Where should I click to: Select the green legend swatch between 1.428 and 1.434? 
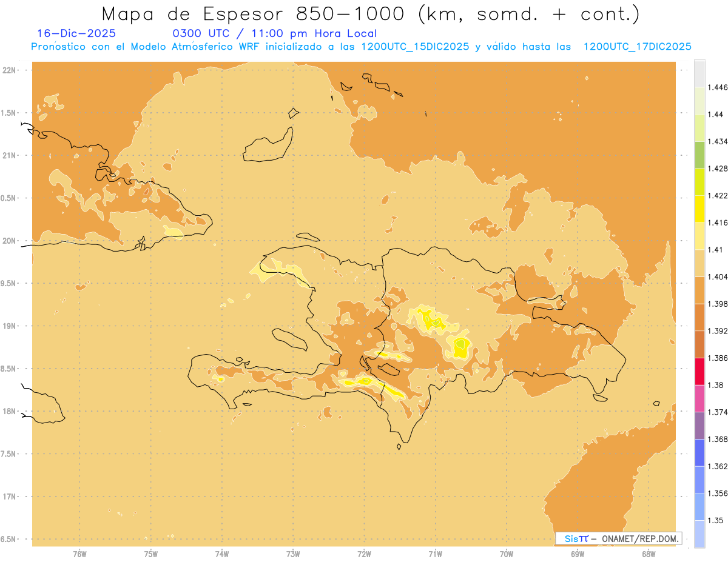pos(699,155)
